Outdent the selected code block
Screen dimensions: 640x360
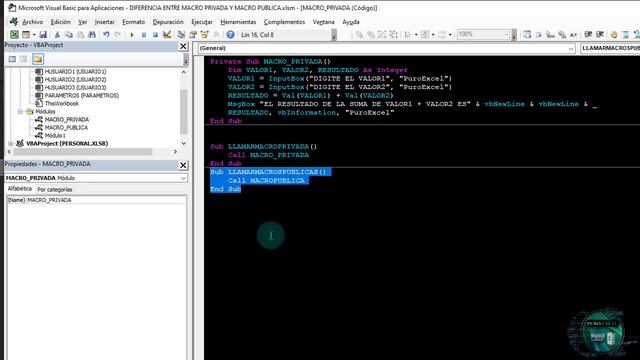pos(600,35)
